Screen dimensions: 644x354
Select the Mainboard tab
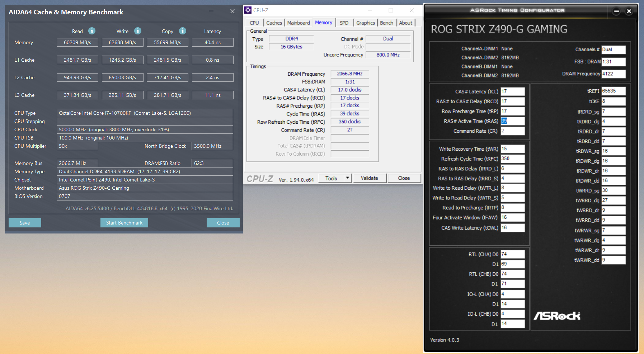click(298, 23)
